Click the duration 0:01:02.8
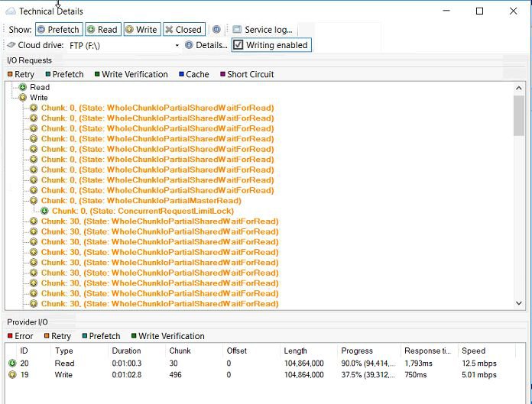Image resolution: width=532 pixels, height=404 pixels. [127, 375]
